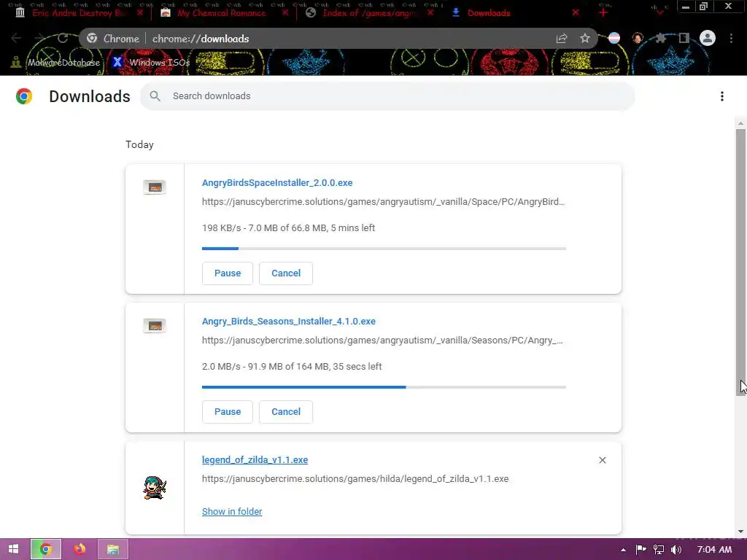Screen dimensions: 747x560
Task: Open the Downloads page more-actions menu
Action: coord(721,96)
